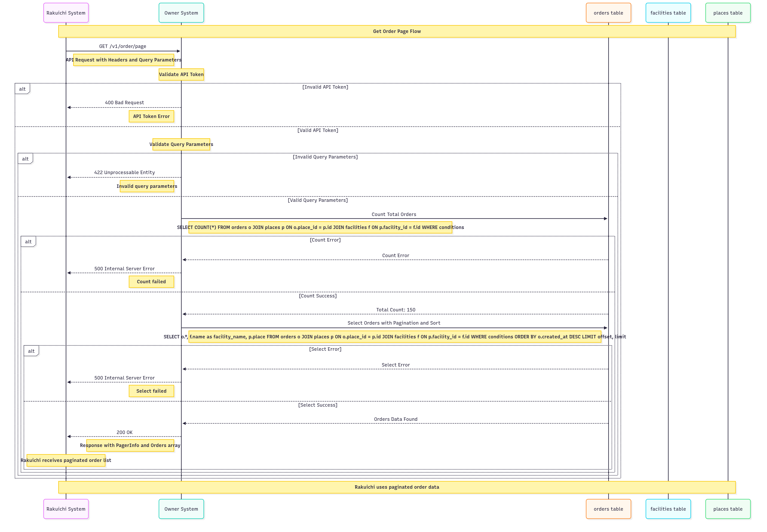This screenshot has height=532, width=767.
Task: Click the Count failed note
Action: (x=151, y=282)
